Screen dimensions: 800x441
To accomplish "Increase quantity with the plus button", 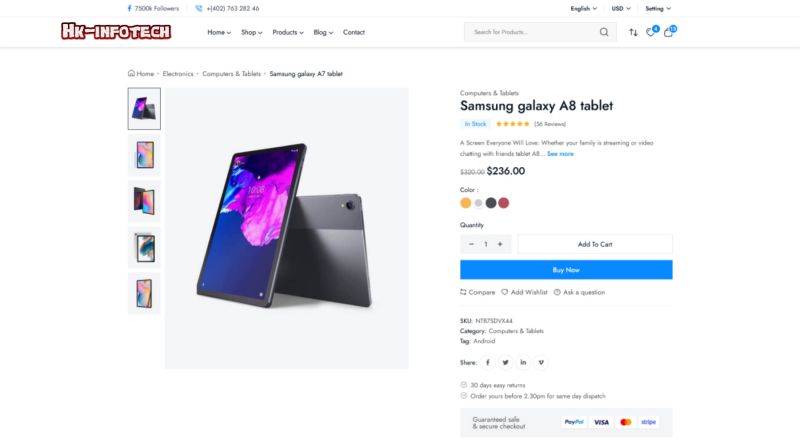I will [x=500, y=244].
